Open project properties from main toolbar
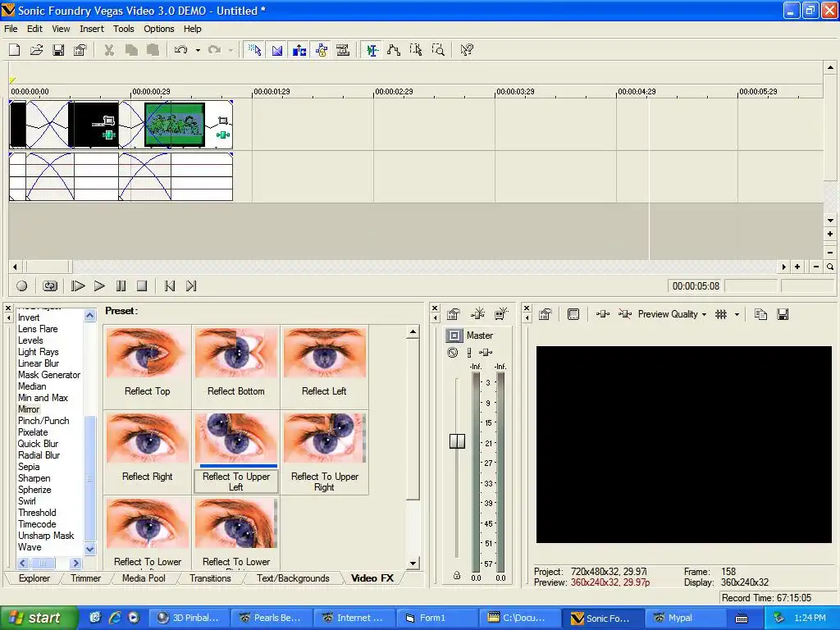 pyautogui.click(x=80, y=50)
